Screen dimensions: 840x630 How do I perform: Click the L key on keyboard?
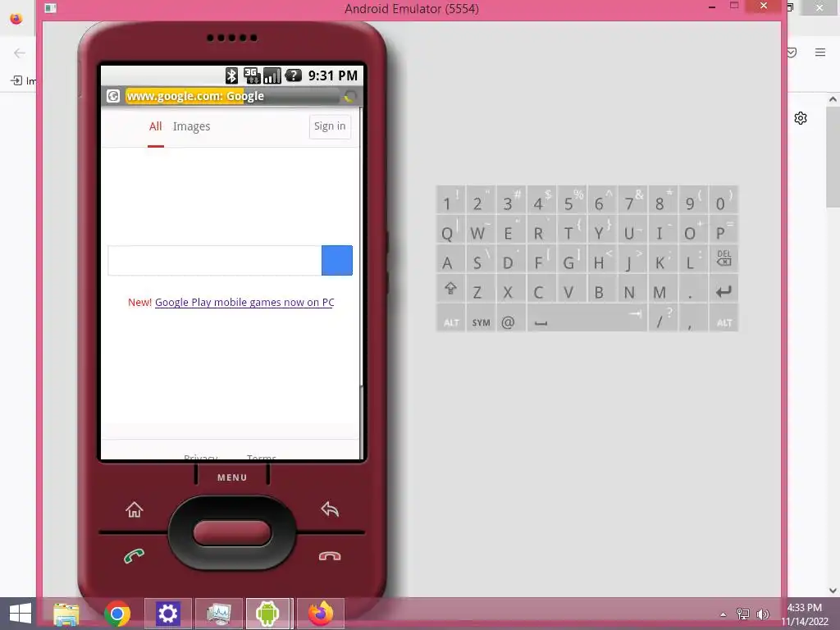pyautogui.click(x=693, y=260)
